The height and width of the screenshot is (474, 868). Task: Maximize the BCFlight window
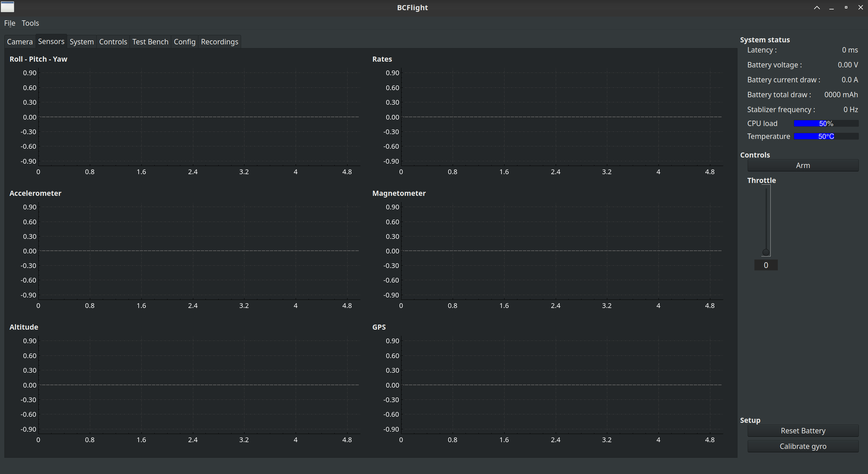[x=846, y=7]
